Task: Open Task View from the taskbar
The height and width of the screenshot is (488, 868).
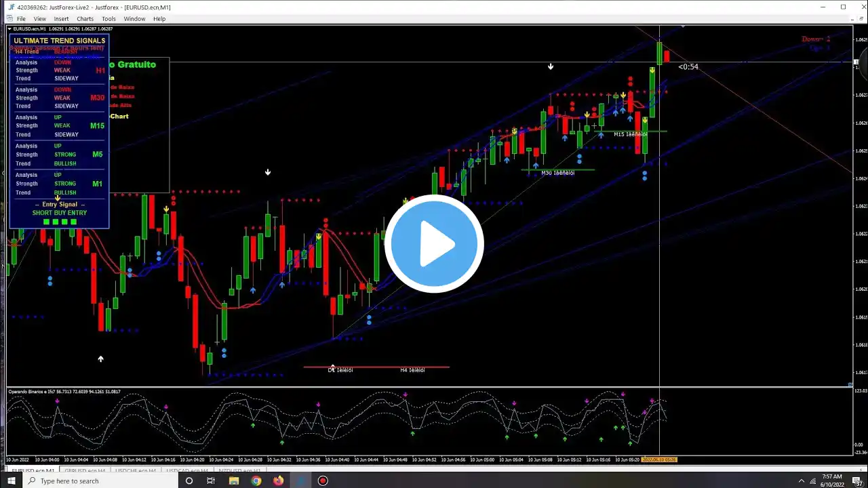Action: (x=211, y=481)
